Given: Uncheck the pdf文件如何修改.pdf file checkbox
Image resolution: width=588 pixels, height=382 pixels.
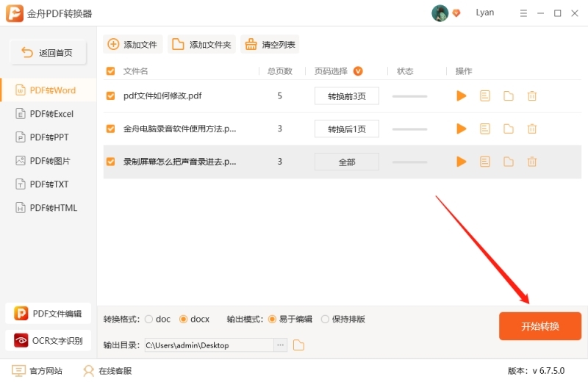Looking at the screenshot, I should click(111, 95).
